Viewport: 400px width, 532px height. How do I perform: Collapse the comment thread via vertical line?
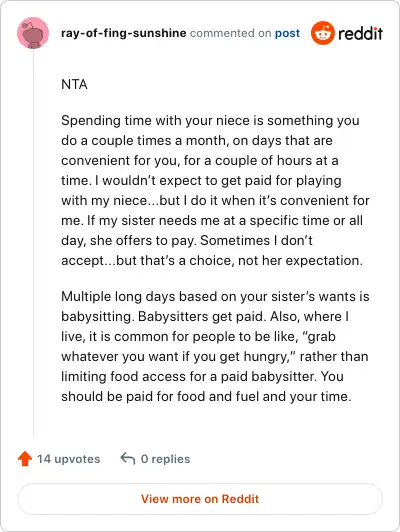[x=33, y=242]
